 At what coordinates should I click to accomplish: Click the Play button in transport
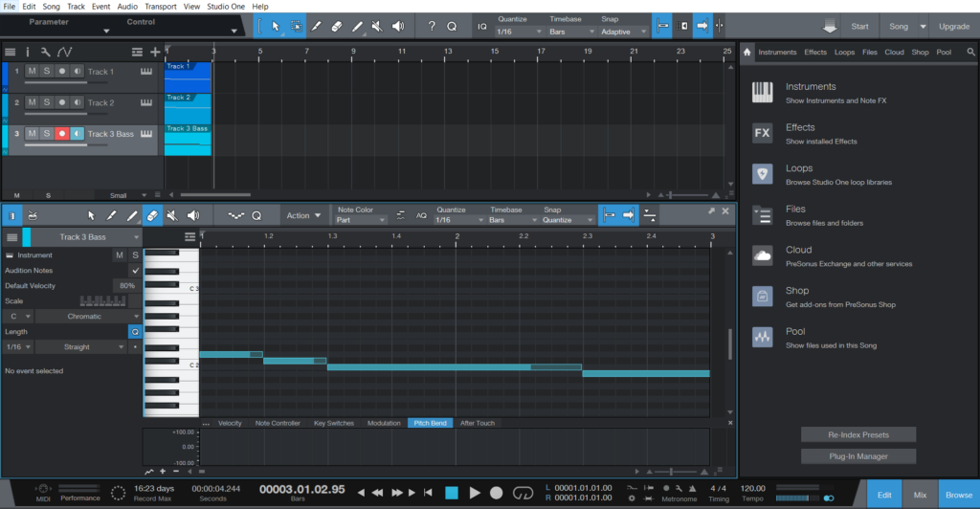[x=475, y=494]
